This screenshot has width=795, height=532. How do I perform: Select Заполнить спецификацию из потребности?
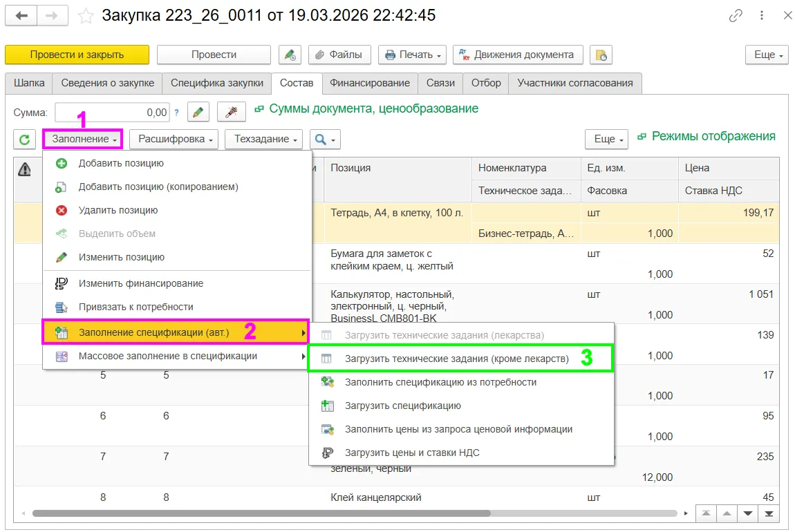[461, 383]
